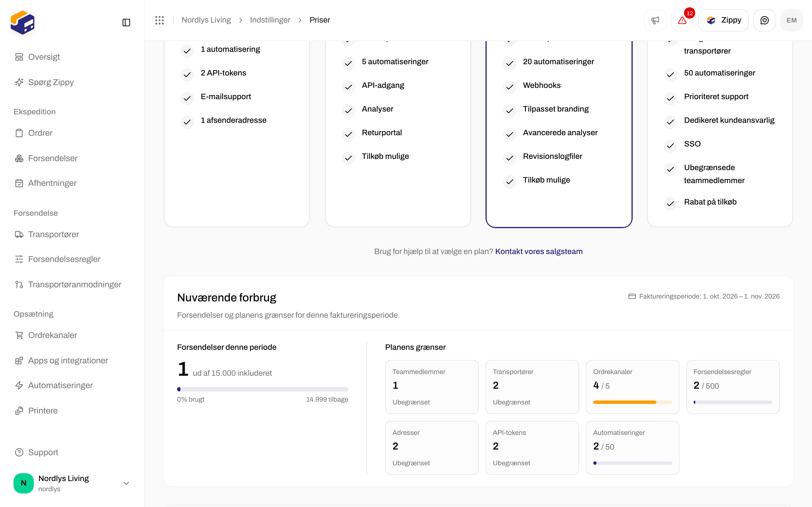Collapse the sidebar panel icon

(x=126, y=23)
